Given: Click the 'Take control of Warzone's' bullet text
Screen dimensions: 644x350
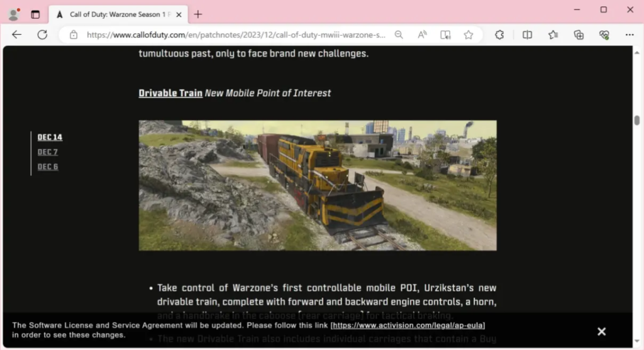Looking at the screenshot, I should [x=326, y=302].
